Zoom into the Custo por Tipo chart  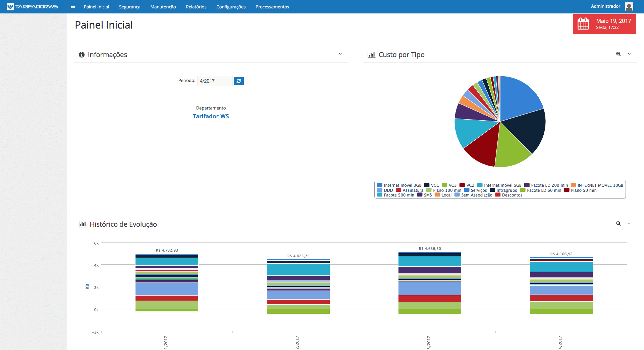tap(618, 54)
